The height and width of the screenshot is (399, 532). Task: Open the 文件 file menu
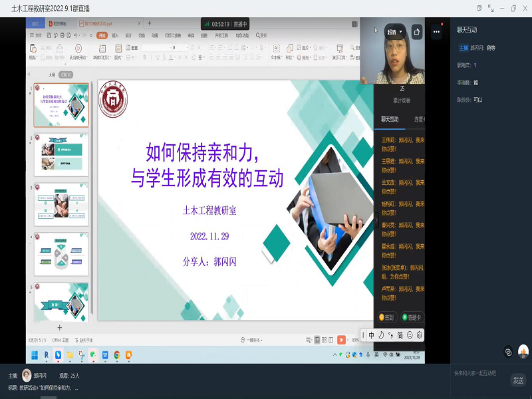[x=36, y=35]
